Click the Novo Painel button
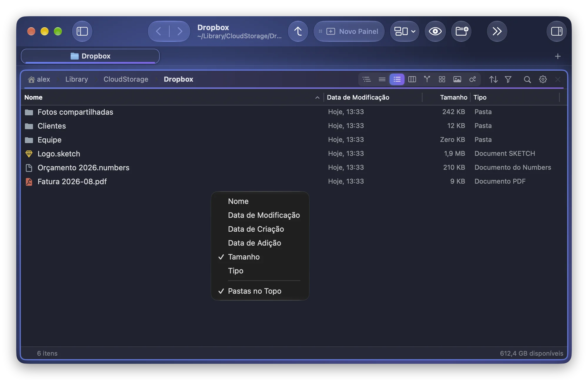 click(x=349, y=31)
